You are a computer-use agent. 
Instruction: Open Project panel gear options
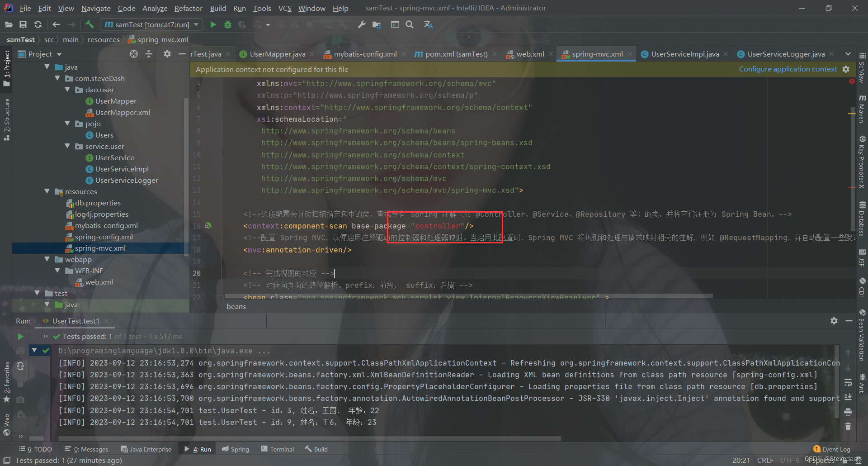(x=167, y=54)
